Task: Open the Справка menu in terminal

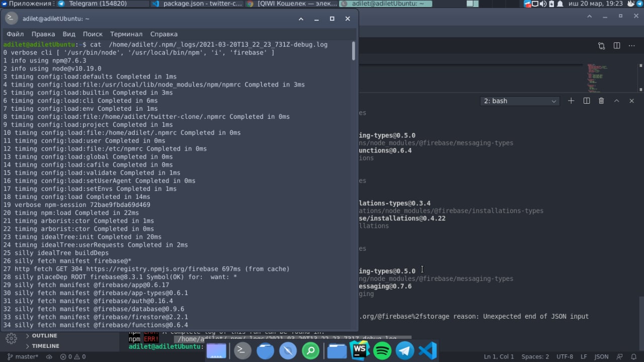Action: coord(164,34)
